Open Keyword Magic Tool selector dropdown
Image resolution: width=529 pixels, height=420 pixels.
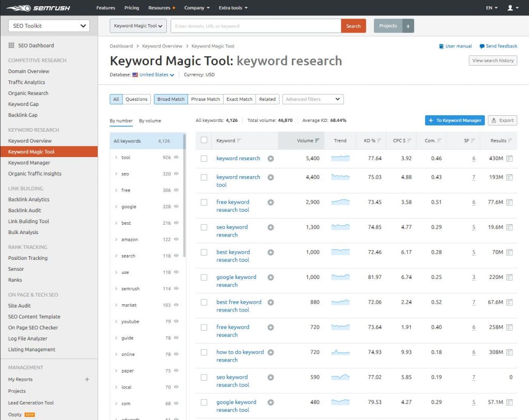(x=138, y=26)
